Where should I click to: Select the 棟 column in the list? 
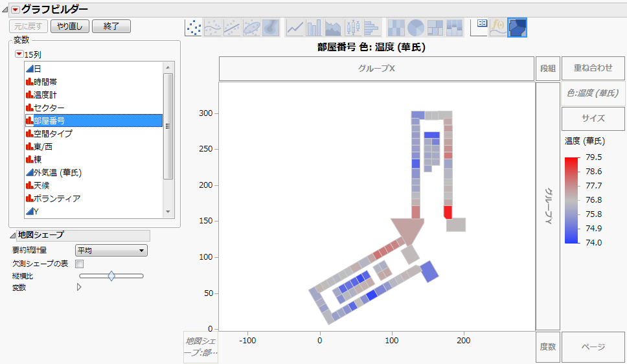coord(93,159)
